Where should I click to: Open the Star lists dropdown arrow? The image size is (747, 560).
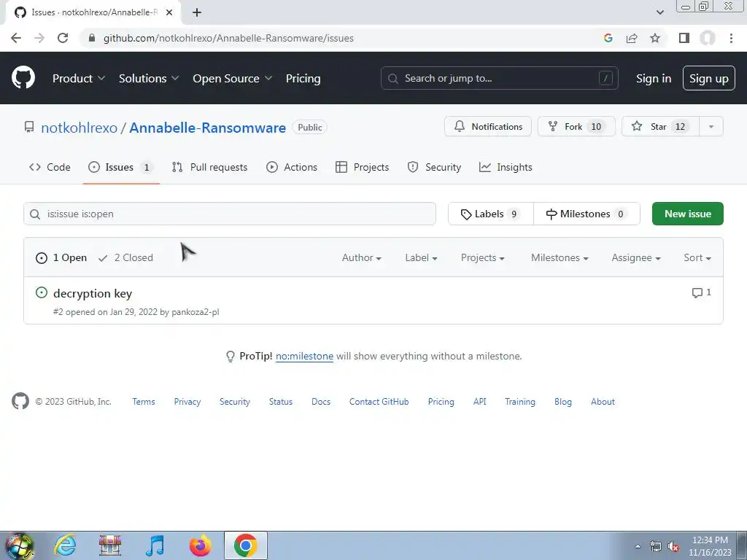tap(711, 127)
